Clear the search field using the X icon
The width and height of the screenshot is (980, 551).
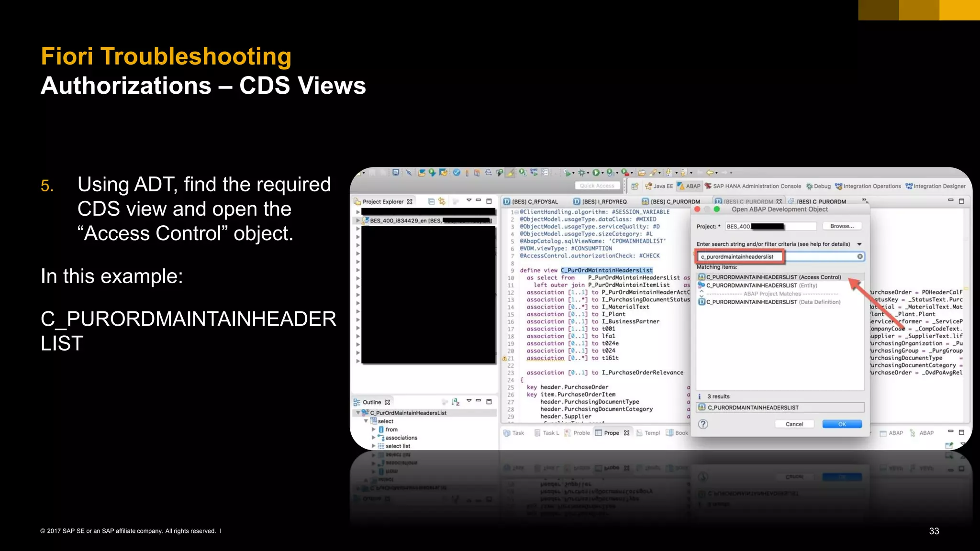(860, 257)
